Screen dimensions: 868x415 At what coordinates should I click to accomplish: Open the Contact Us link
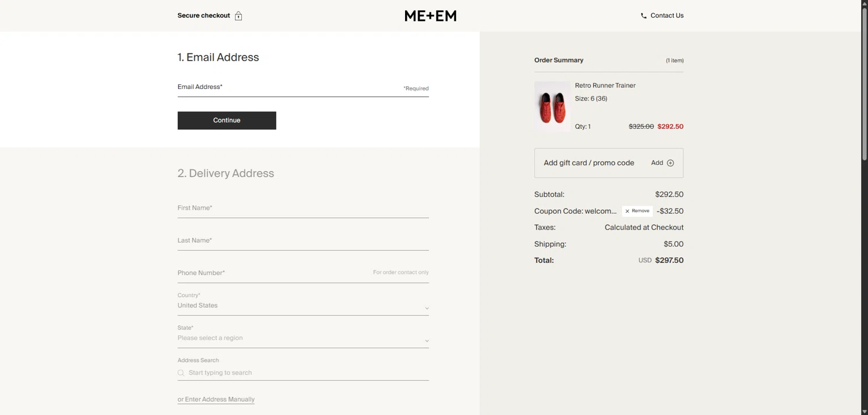667,16
